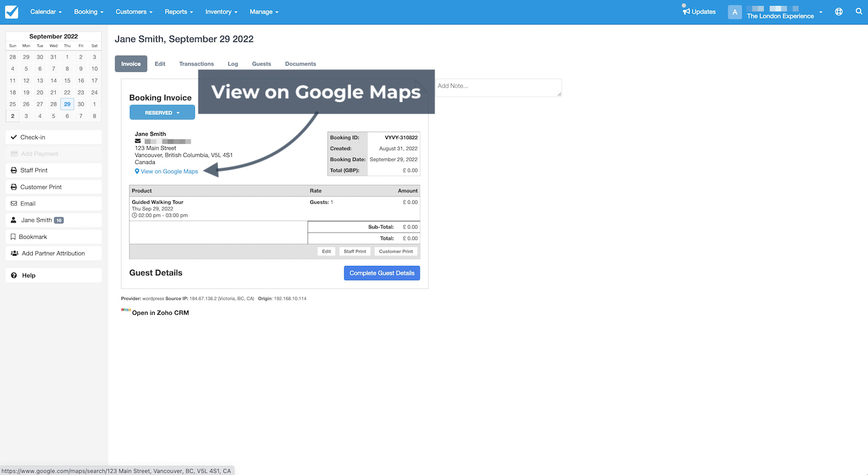
Task: Click the Booking Date September 29, 2022 value
Action: pyautogui.click(x=393, y=160)
